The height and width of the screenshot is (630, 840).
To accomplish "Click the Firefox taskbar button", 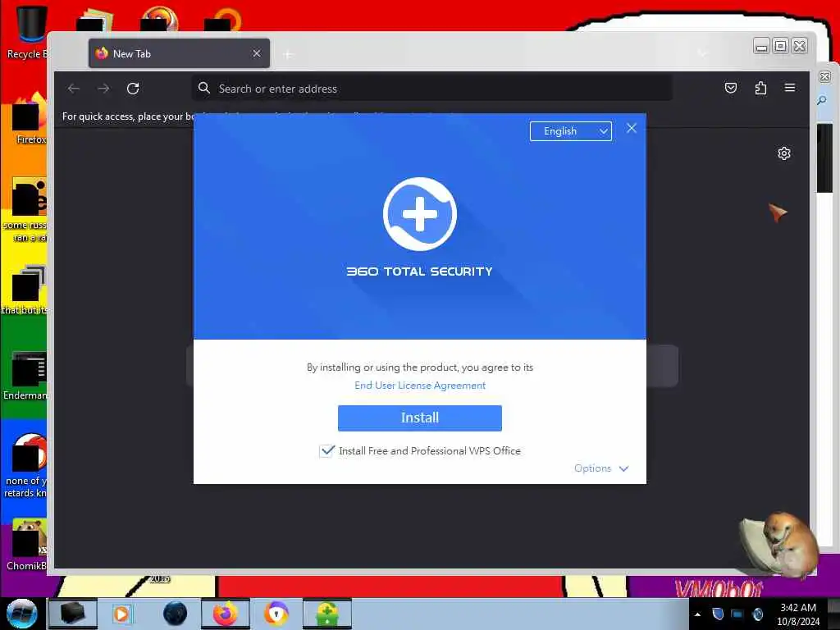I will pyautogui.click(x=226, y=614).
